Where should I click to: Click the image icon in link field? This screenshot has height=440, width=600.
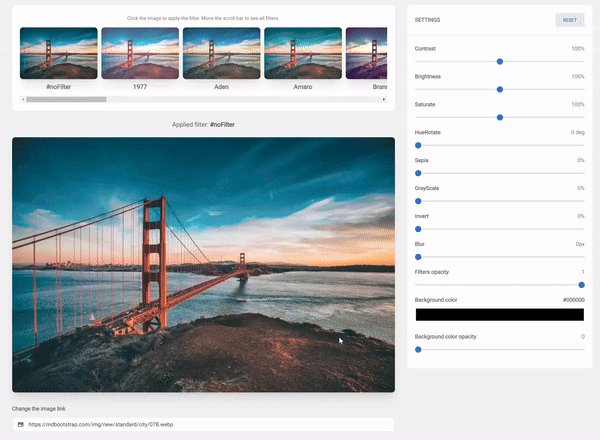(21, 424)
